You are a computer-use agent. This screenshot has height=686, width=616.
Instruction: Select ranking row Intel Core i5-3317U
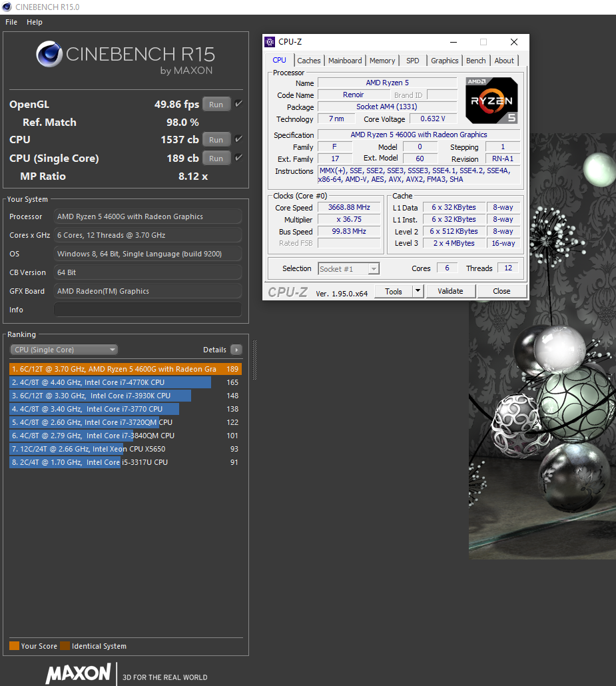coord(126,462)
